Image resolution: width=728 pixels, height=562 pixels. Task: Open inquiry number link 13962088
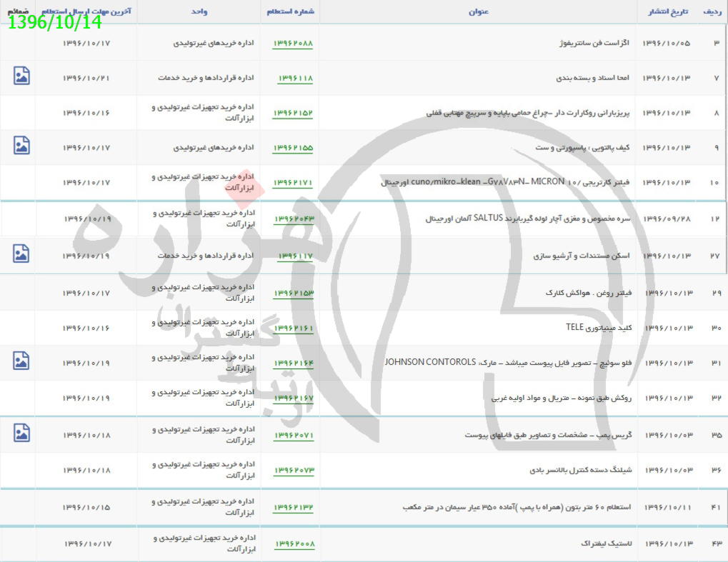[293, 44]
